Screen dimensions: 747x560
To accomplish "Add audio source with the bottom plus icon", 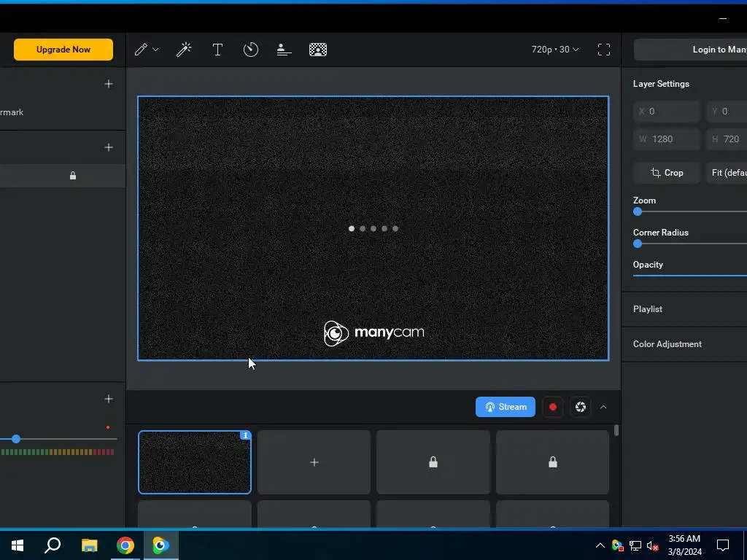I will pyautogui.click(x=109, y=399).
